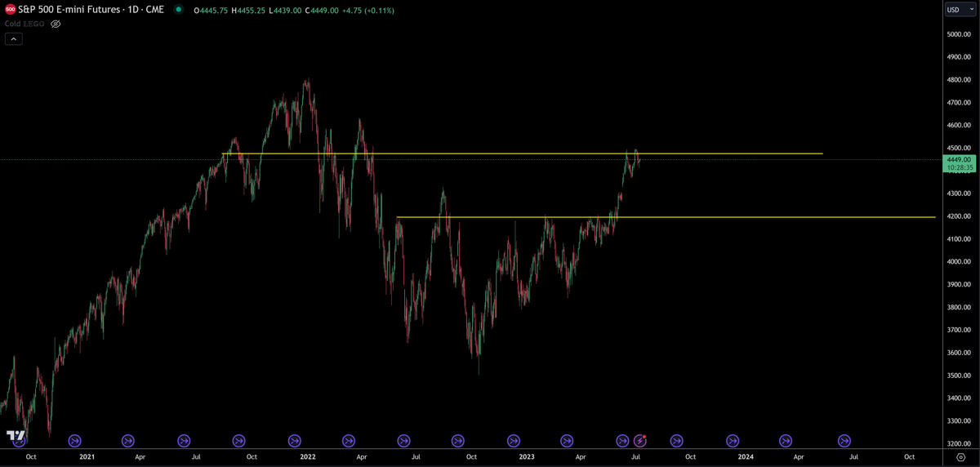Click the 3300.00 price axis label
Screen dimensions: 980x467
coord(959,421)
